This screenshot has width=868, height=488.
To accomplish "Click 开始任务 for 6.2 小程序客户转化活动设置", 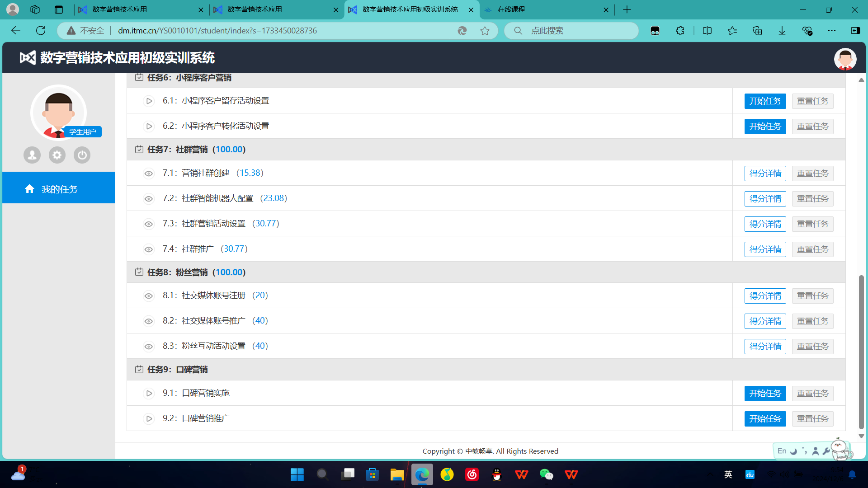I will pyautogui.click(x=764, y=127).
